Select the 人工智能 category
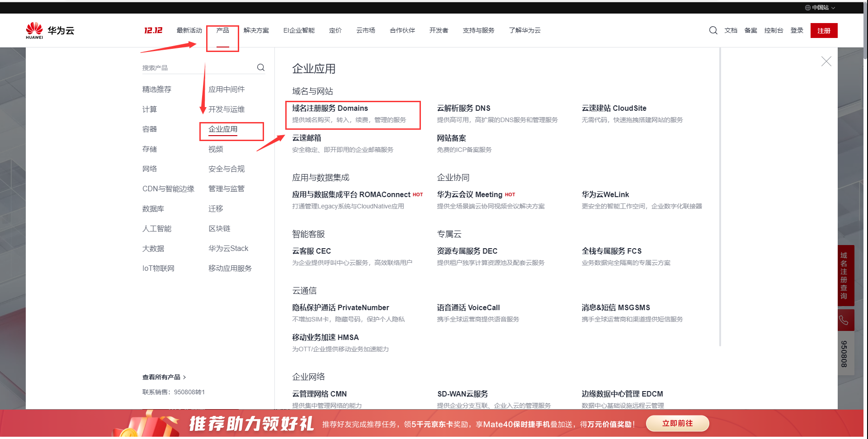Image resolution: width=868 pixels, height=439 pixels. [x=157, y=229]
